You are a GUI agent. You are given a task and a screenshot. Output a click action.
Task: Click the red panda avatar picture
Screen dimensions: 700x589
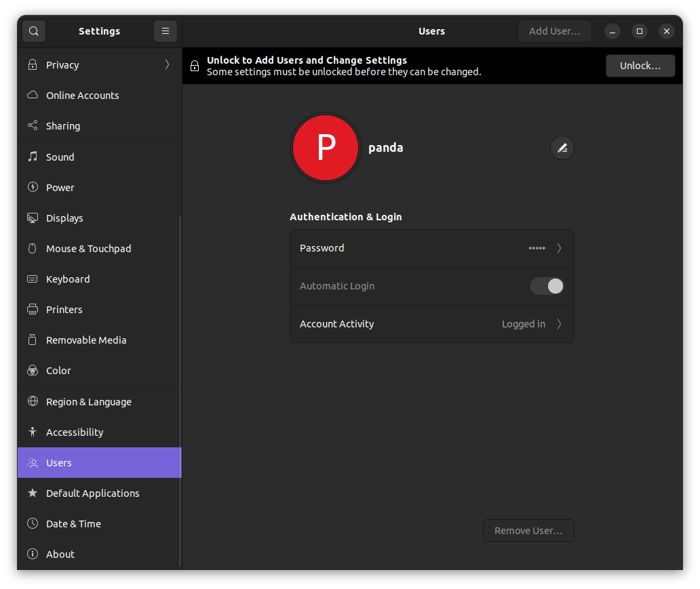click(x=326, y=148)
